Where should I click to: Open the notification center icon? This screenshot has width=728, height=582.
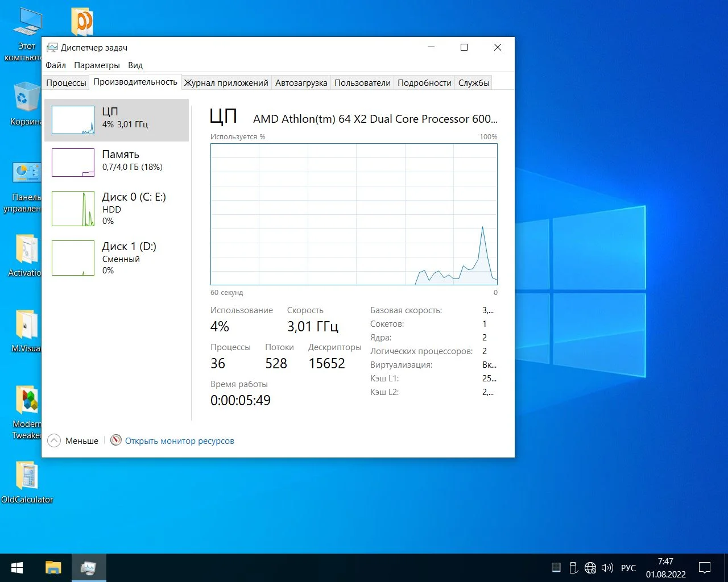(705, 568)
